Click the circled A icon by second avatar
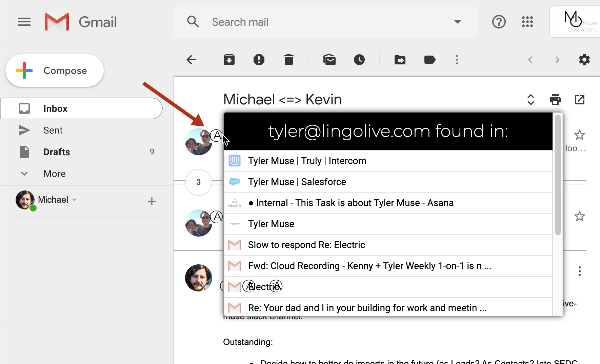600x364 pixels. tap(217, 217)
